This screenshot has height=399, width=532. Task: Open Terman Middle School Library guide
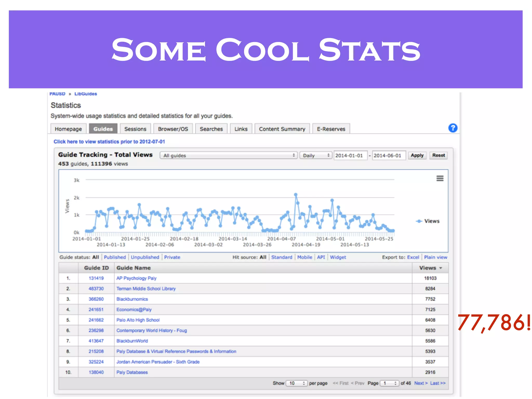[x=146, y=289]
